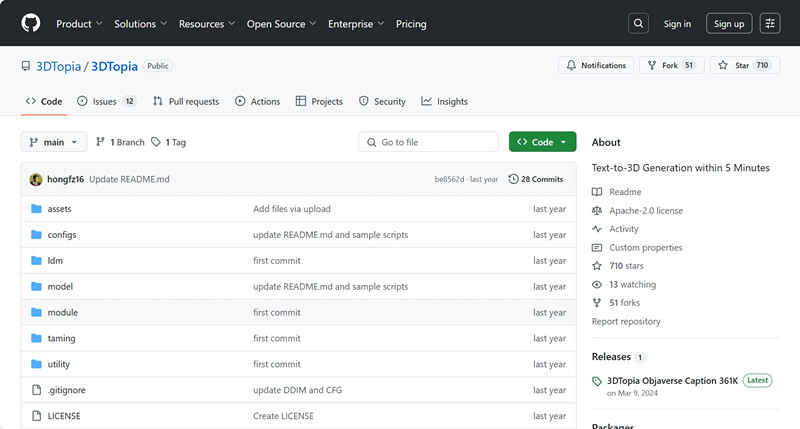
Task: Click the module folder icon
Action: coord(36,312)
